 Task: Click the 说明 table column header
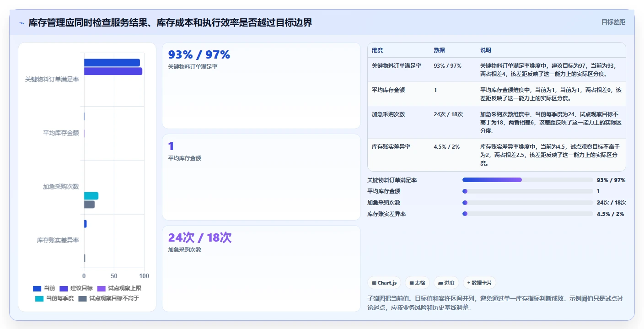click(x=486, y=50)
